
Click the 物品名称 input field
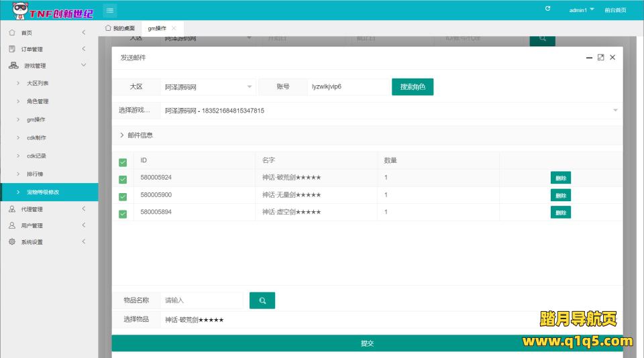202,300
